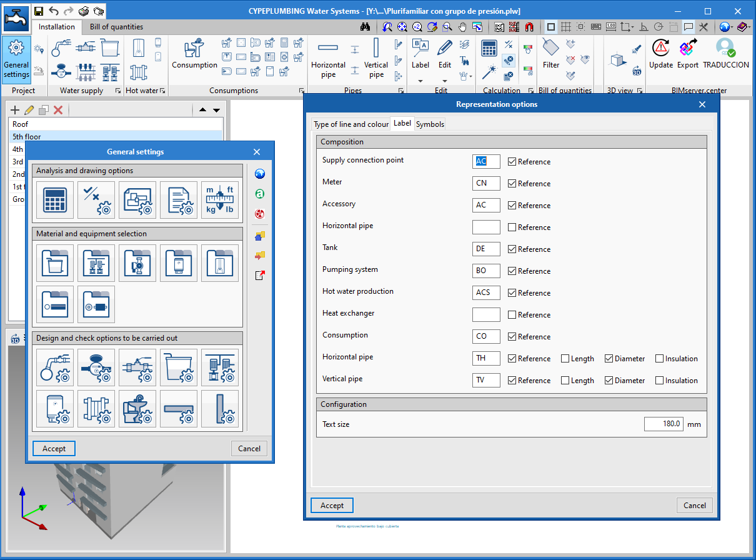This screenshot has height=560, width=756.
Task: Open the TRADUCCION user account icon
Action: tap(725, 54)
